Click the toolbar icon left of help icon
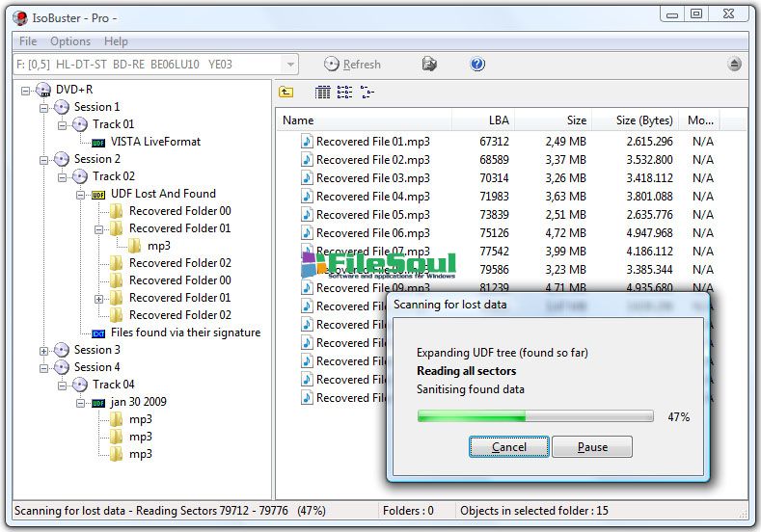Image resolution: width=761 pixels, height=532 pixels. tap(430, 65)
